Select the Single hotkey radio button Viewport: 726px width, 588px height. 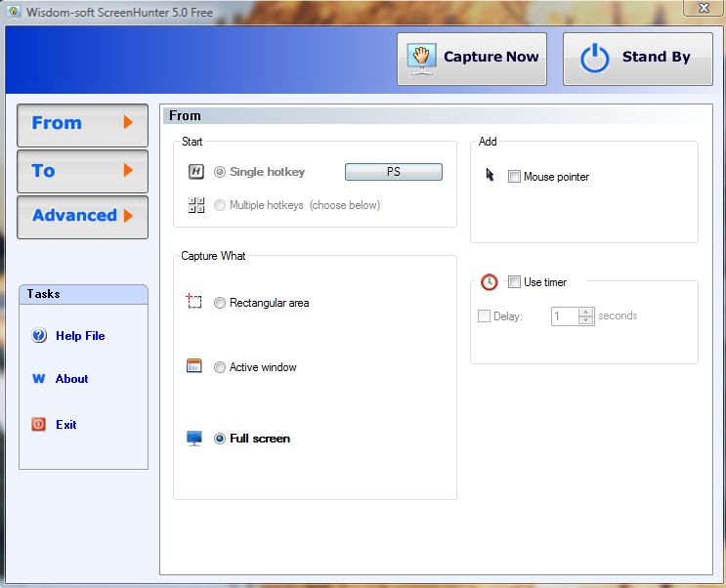pos(220,172)
